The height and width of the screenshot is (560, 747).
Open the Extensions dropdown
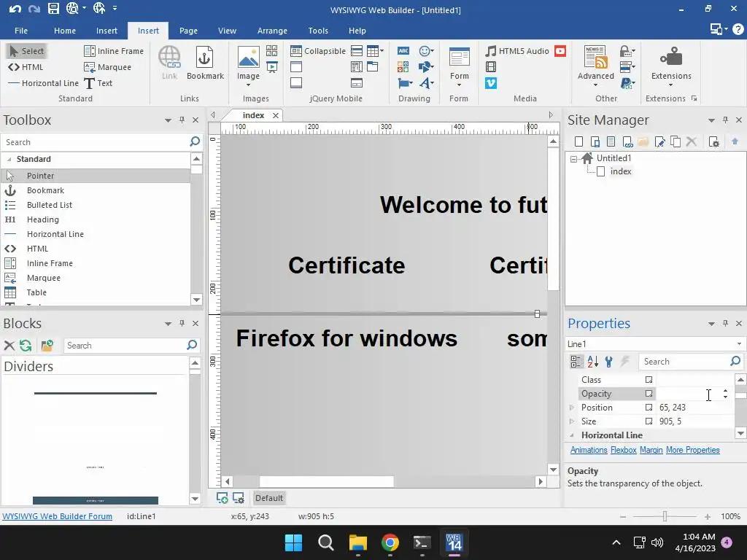[671, 85]
